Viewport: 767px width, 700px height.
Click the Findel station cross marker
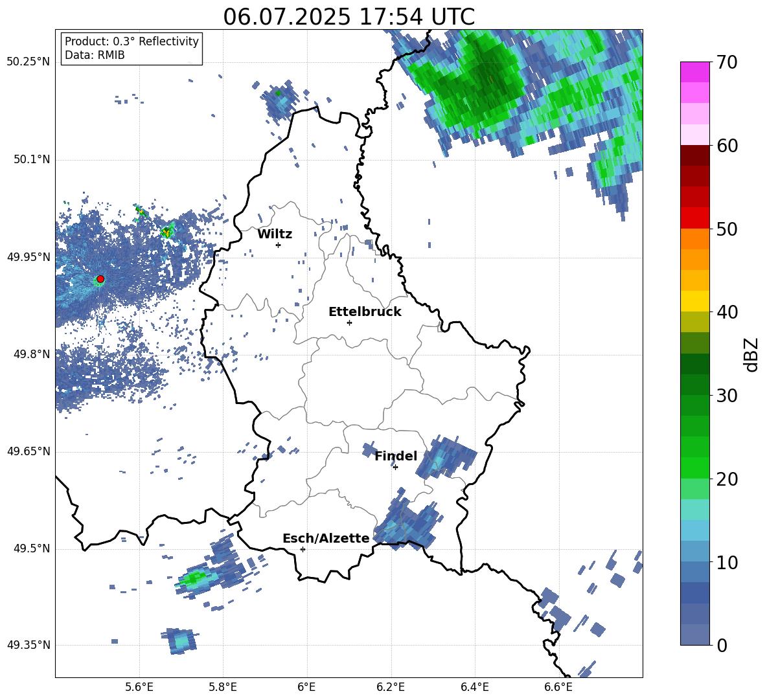point(395,468)
